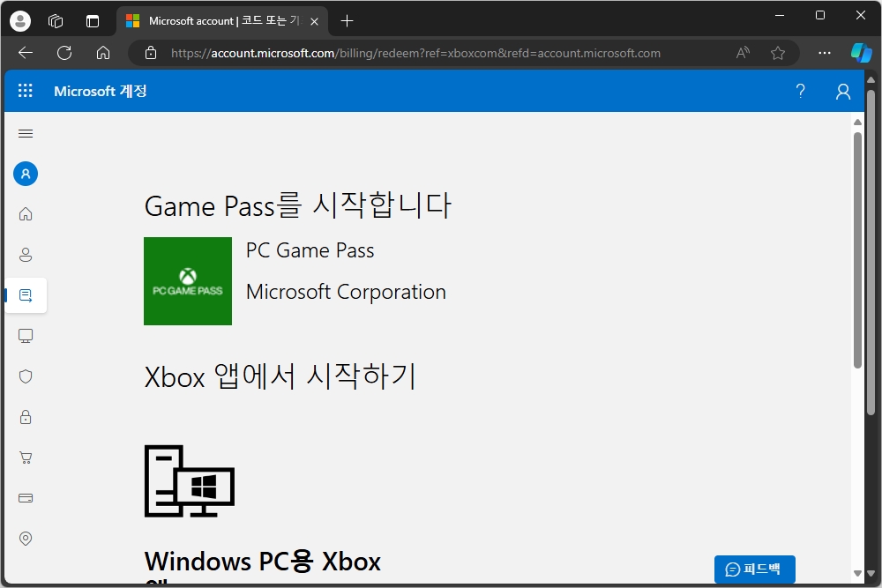Go back to previous page
The height and width of the screenshot is (588, 882).
tap(26, 53)
